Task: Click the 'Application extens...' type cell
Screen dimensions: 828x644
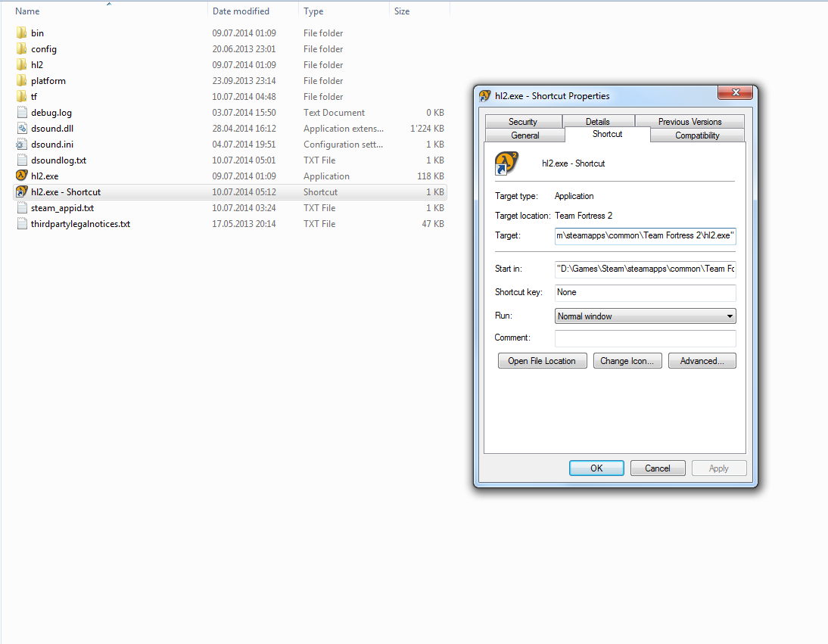Action: [x=344, y=129]
